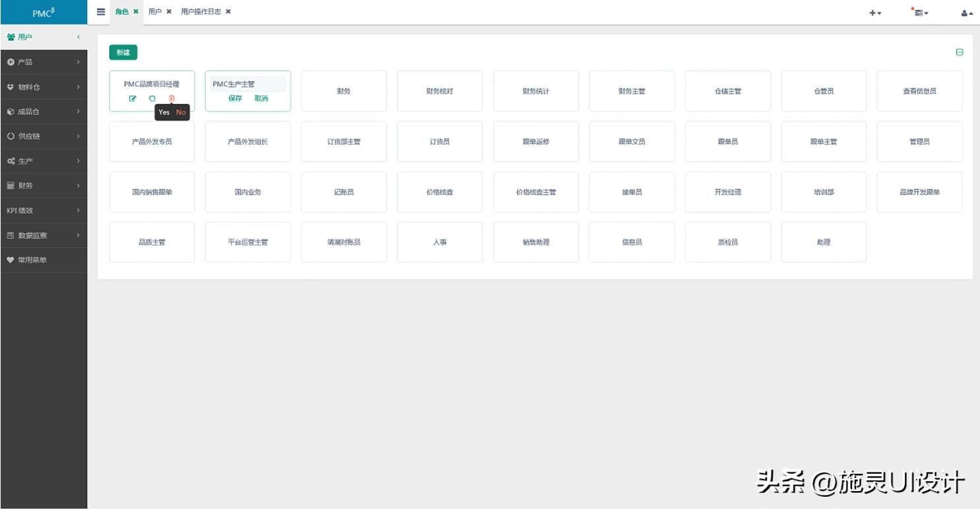The height and width of the screenshot is (510, 980).
Task: Select the 平台运营主管 role card
Action: click(248, 242)
